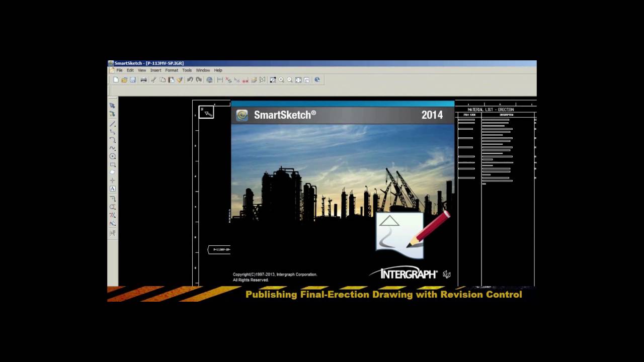Open the File menu

tap(120, 70)
